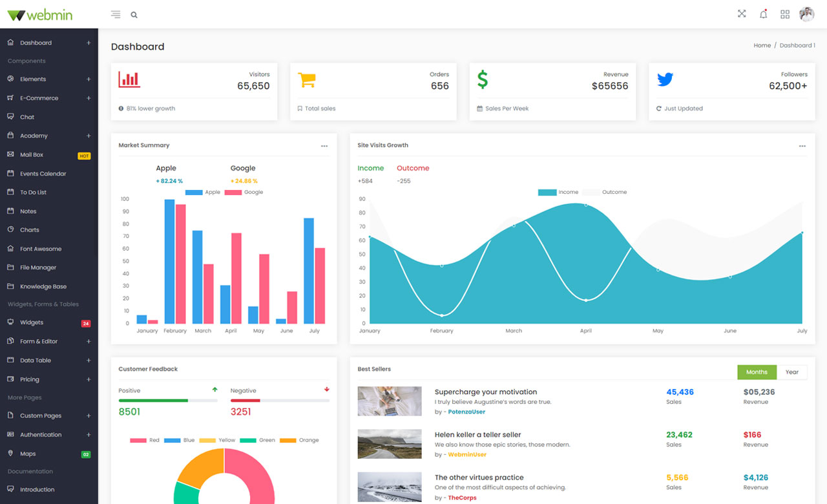The image size is (827, 504).
Task: Click the green Positive feedback progress bar
Action: (x=153, y=401)
